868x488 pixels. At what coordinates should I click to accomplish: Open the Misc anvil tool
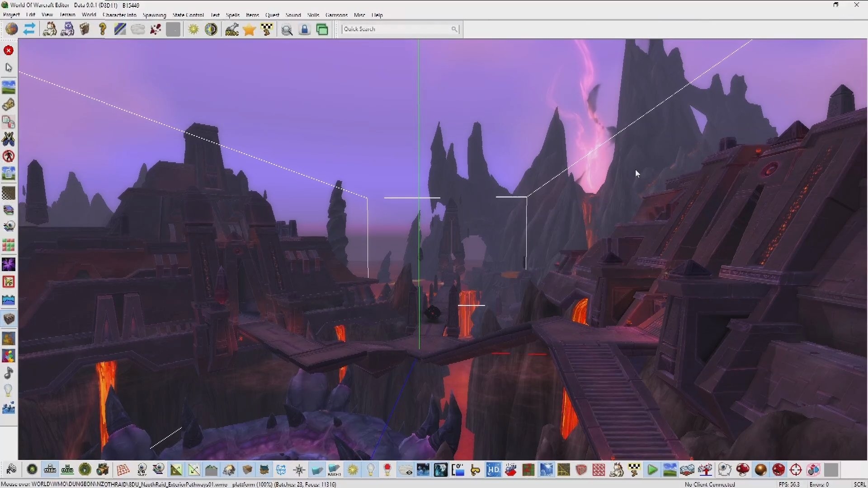pyautogui.click(x=232, y=29)
